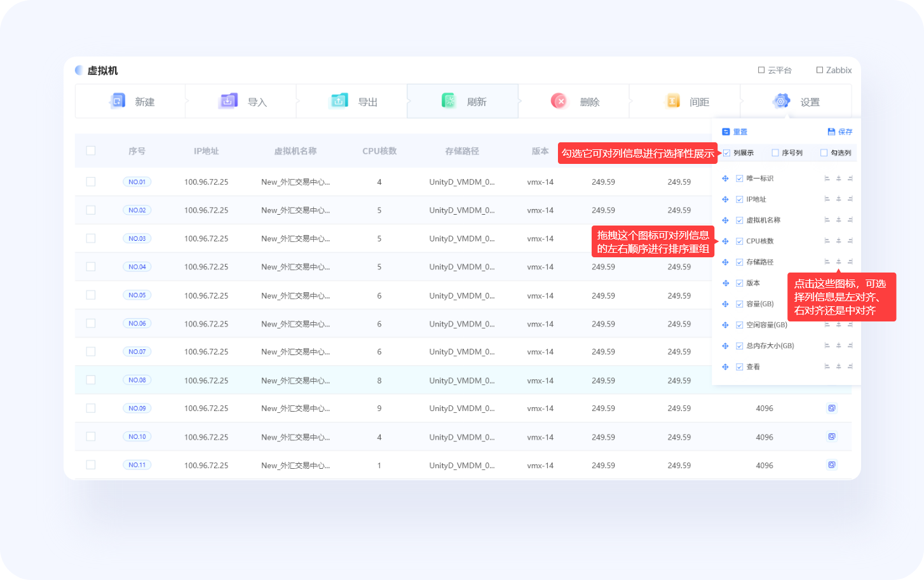924x580 pixels.
Task: Uncheck the 查看 column checkbox
Action: point(739,367)
